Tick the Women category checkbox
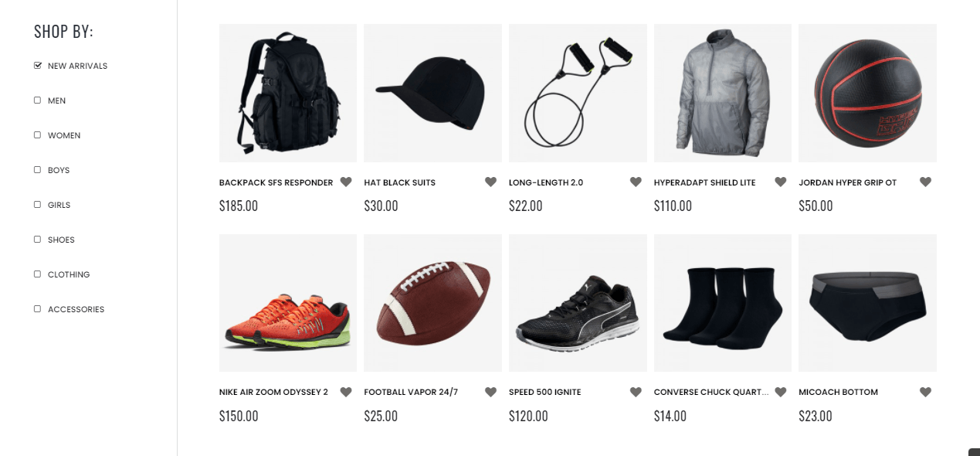980x456 pixels. 38,135
